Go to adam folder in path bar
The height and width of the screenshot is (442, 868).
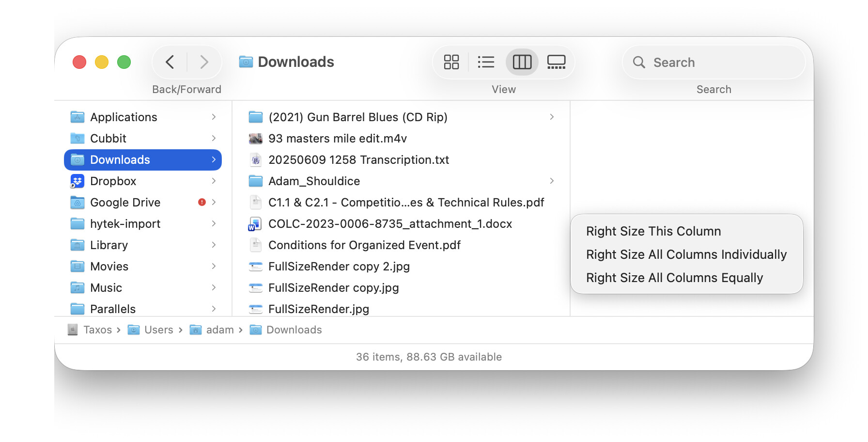(219, 330)
